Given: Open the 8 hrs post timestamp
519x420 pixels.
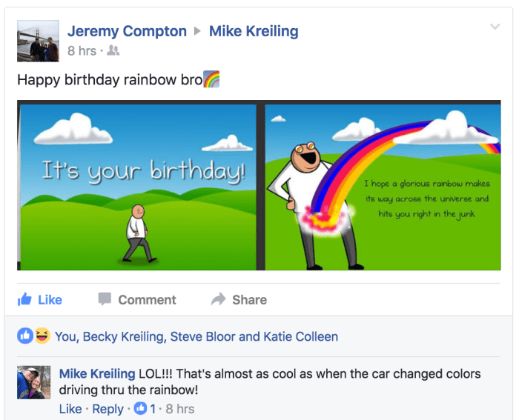Looking at the screenshot, I should (82, 51).
